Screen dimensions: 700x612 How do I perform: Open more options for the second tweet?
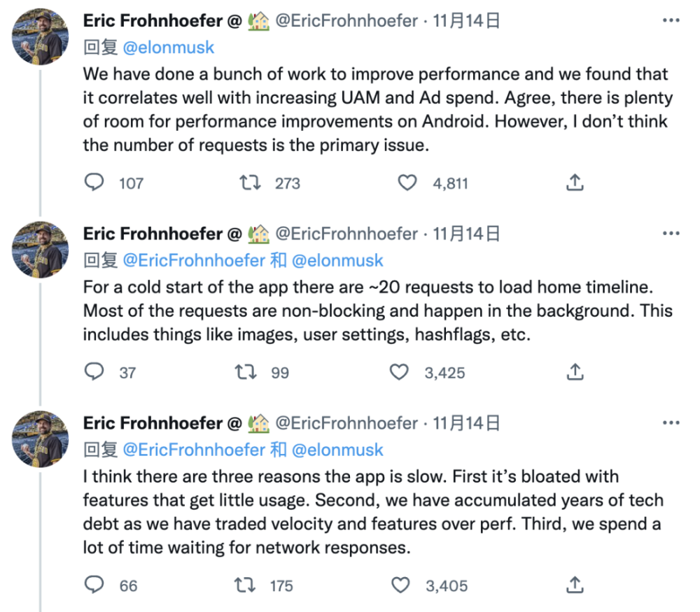pos(671,234)
